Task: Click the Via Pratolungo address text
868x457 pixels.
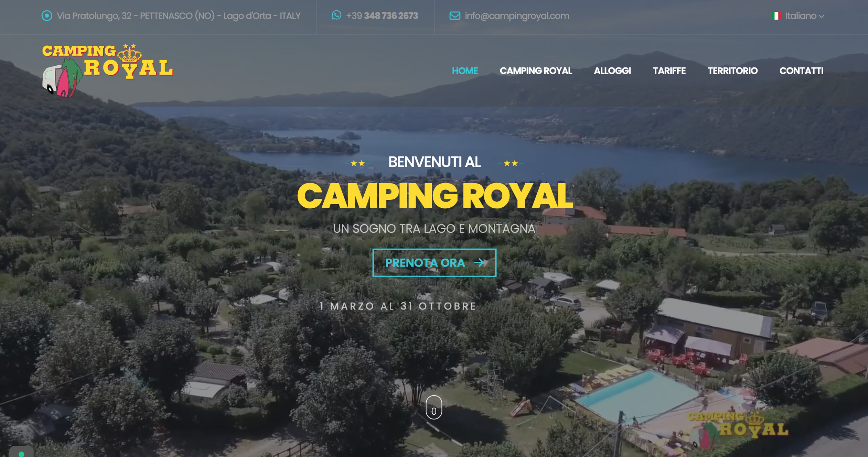Action: coord(179,16)
